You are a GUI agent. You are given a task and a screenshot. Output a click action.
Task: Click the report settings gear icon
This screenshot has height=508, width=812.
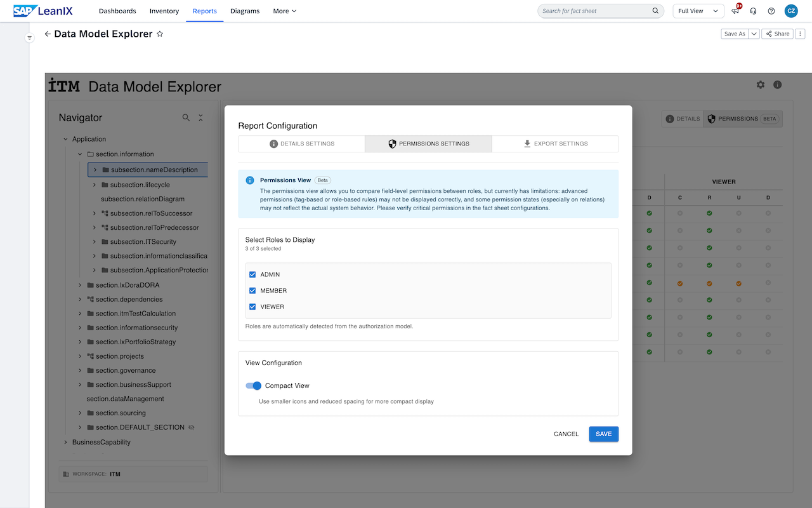coord(761,84)
